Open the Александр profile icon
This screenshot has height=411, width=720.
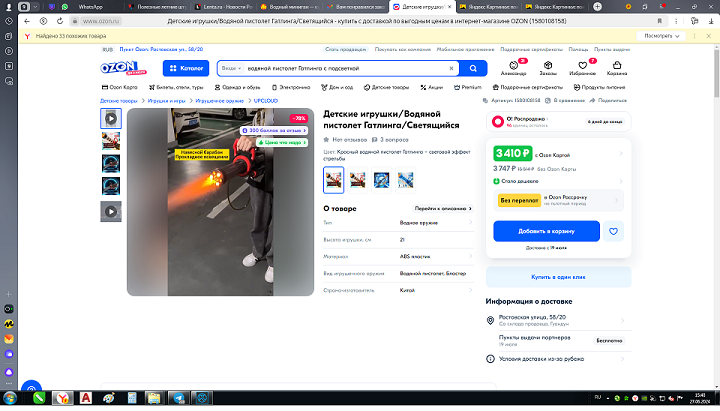(513, 68)
